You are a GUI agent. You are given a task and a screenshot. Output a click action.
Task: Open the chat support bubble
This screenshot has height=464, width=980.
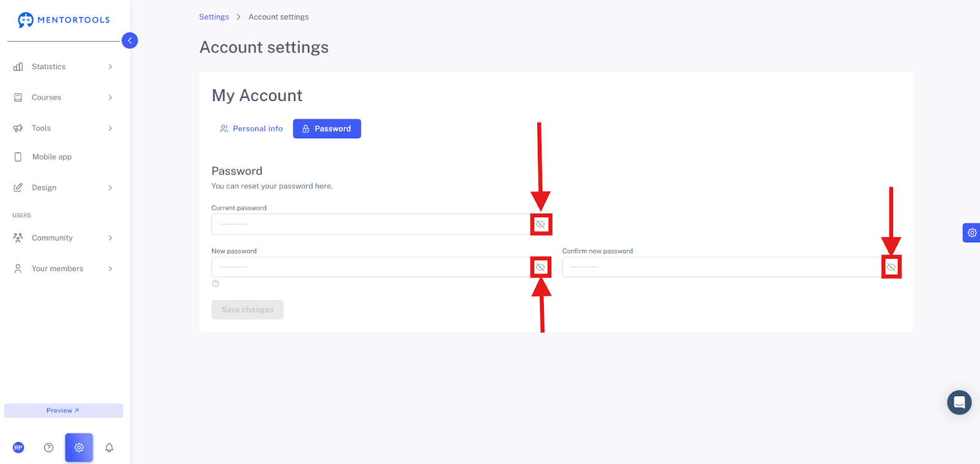click(959, 402)
